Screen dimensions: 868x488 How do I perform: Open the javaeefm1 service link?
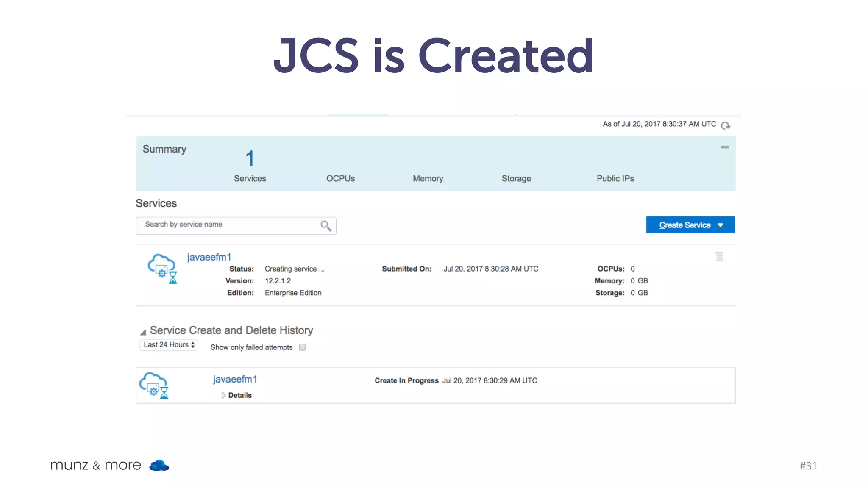pos(209,257)
